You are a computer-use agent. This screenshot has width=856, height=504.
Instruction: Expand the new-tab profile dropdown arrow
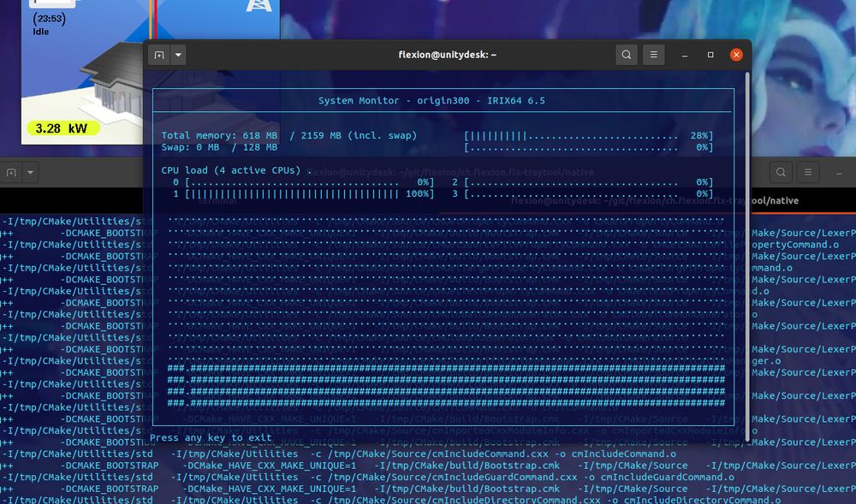(179, 54)
